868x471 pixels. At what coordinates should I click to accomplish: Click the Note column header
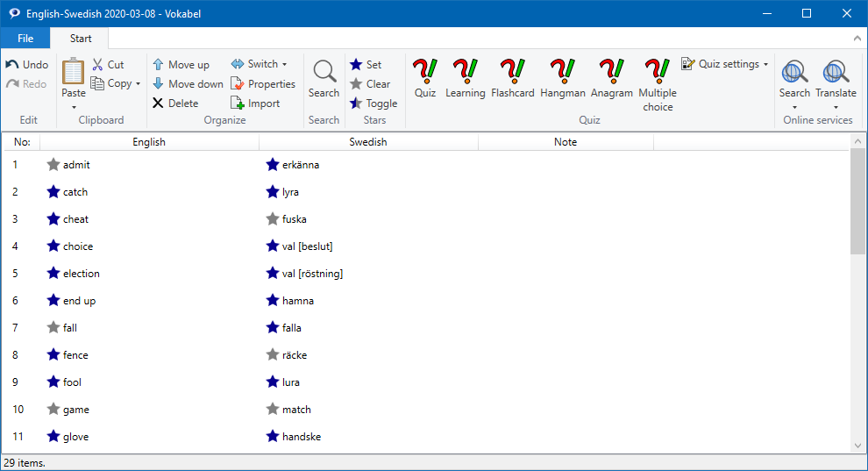[566, 142]
